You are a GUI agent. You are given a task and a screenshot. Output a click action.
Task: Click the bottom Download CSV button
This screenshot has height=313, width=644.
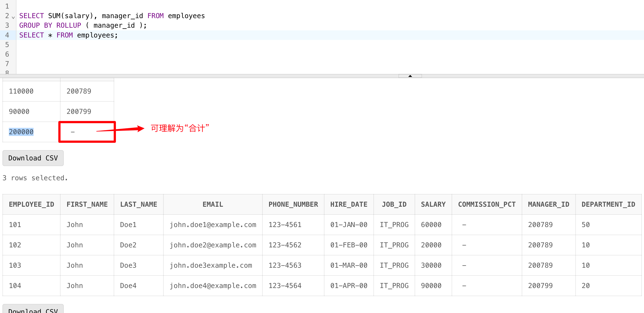pos(33,310)
